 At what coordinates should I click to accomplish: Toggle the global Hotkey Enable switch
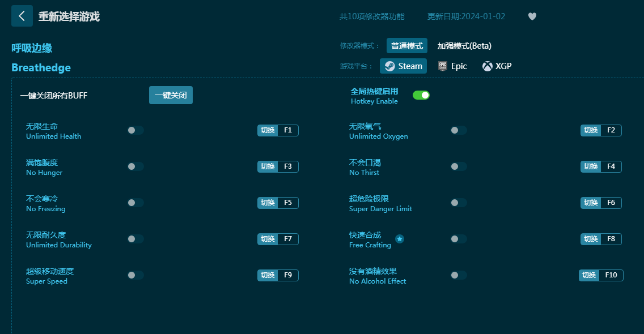pyautogui.click(x=421, y=95)
